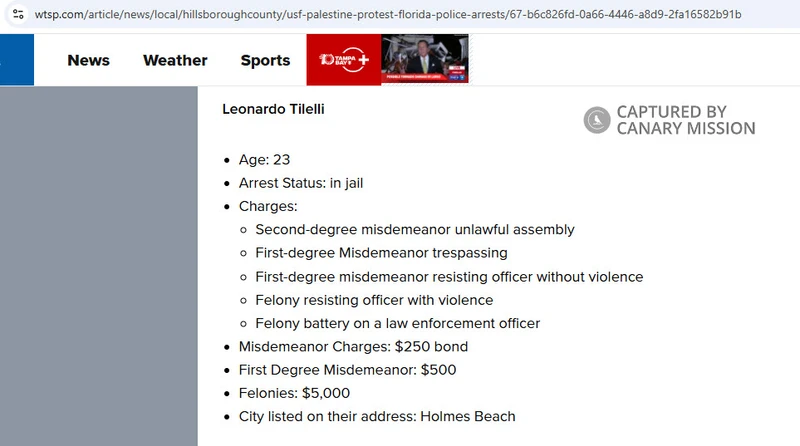The width and height of the screenshot is (800, 446).
Task: Open the Weather menu
Action: click(175, 60)
